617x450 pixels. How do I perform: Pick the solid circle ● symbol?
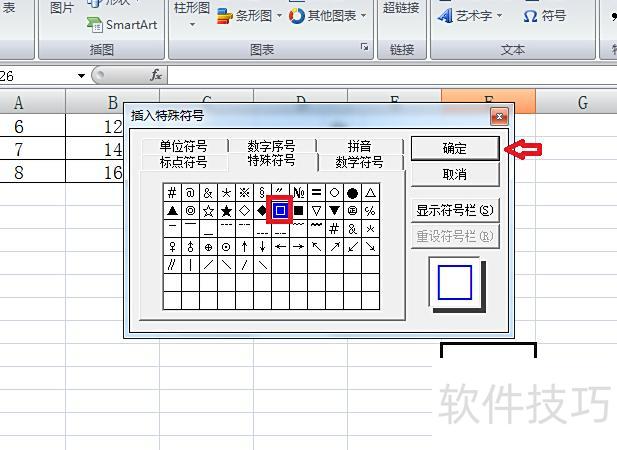(353, 193)
